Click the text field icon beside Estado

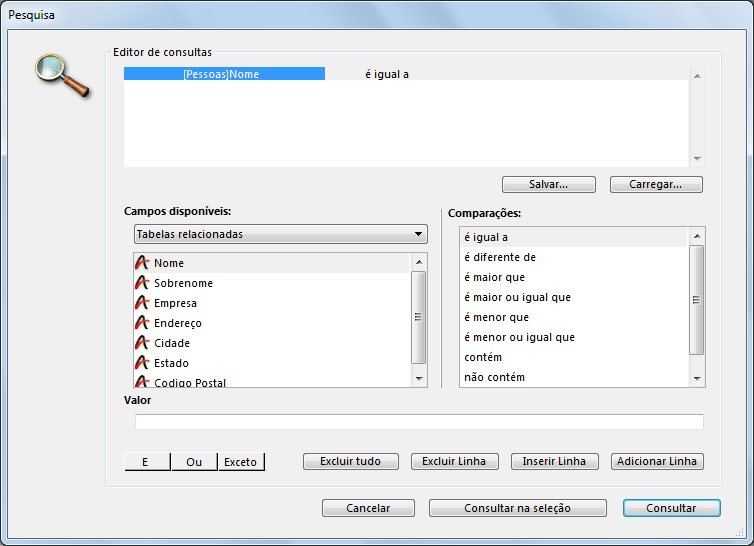[142, 363]
